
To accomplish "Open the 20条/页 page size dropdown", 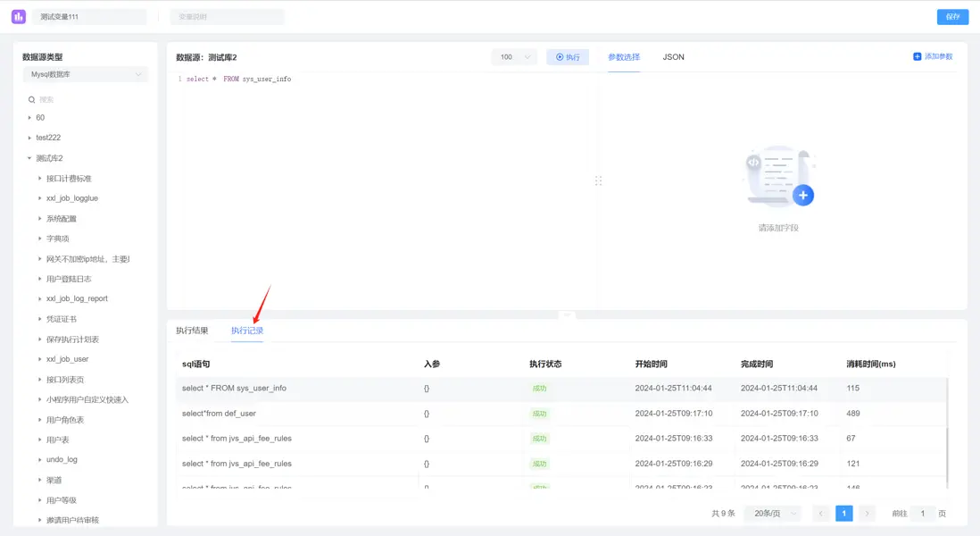I will pyautogui.click(x=775, y=514).
